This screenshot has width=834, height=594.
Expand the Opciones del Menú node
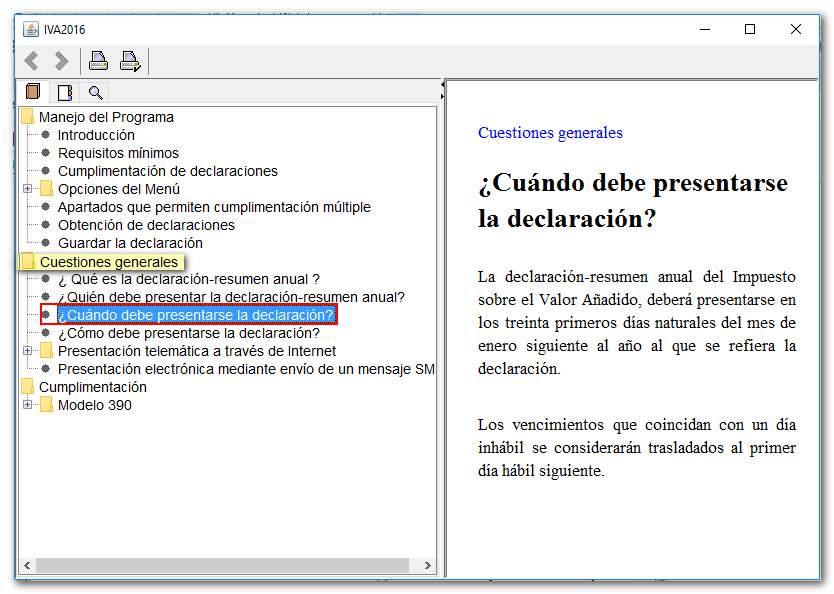coord(28,189)
